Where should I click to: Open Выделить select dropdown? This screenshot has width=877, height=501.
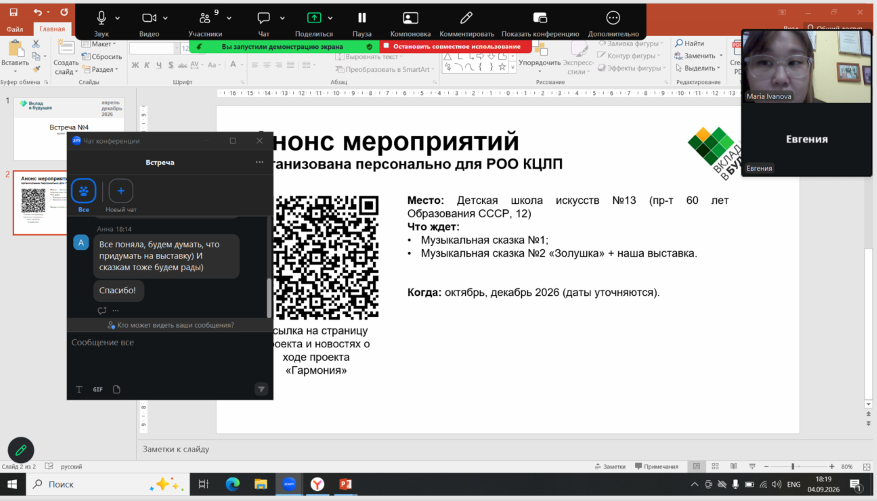(697, 68)
